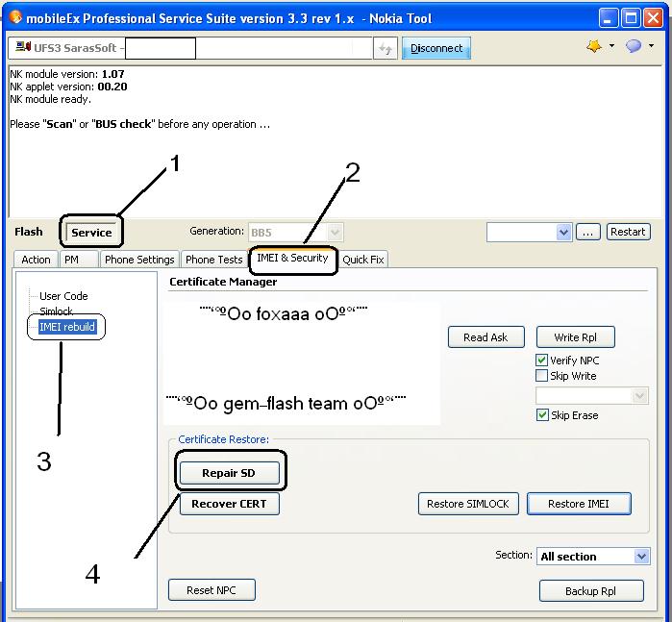Select User Code in the tree
The image size is (672, 622).
pos(63,296)
